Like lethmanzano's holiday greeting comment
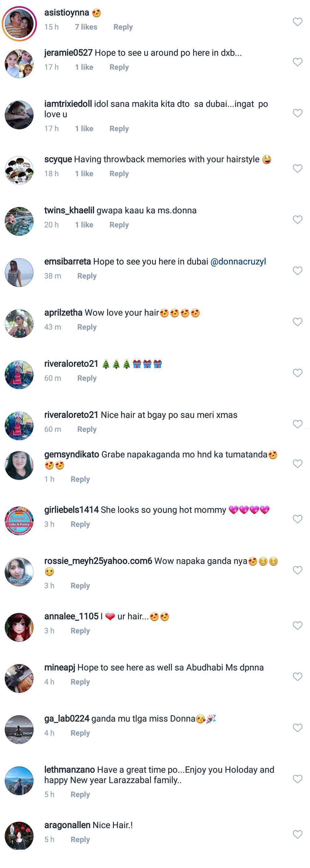 (297, 779)
